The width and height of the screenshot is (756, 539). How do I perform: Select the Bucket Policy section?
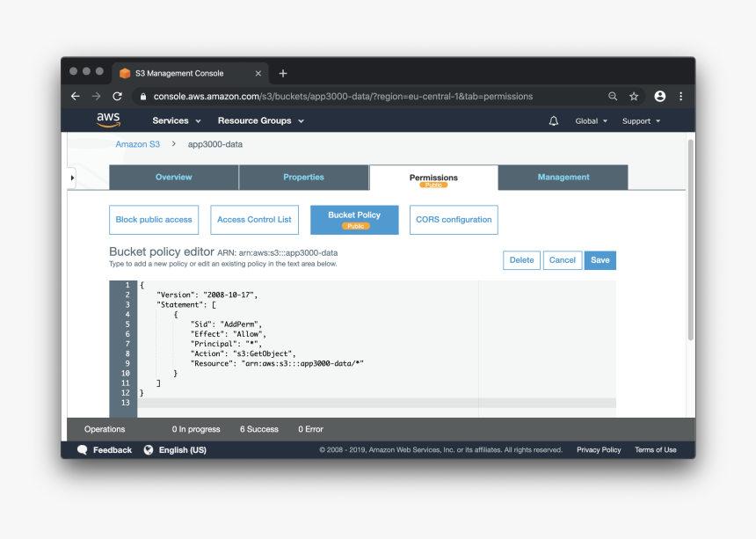pos(354,220)
